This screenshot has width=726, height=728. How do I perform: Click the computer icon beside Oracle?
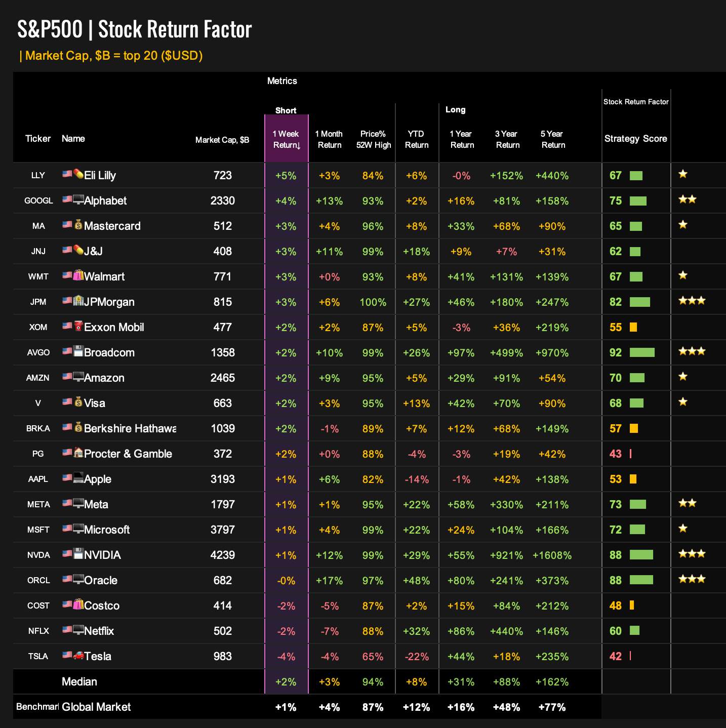click(x=78, y=579)
